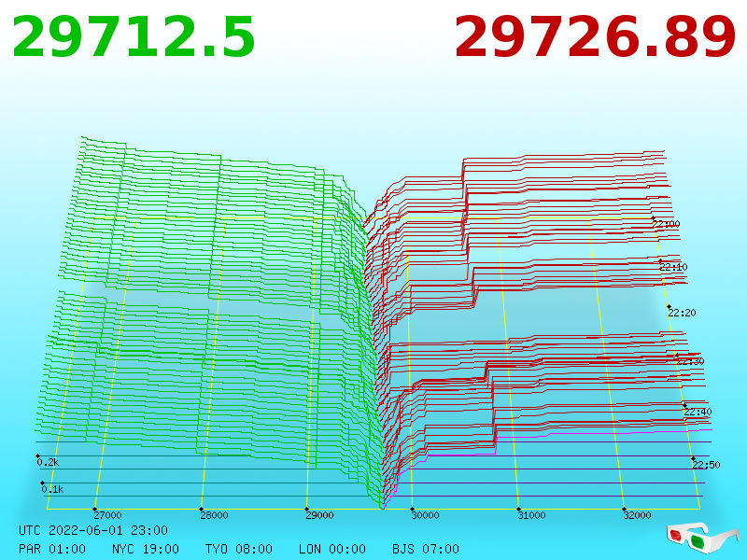Screen dimensions: 747x560
Task: Click the TYO 08:00 time
Action: click(x=239, y=549)
